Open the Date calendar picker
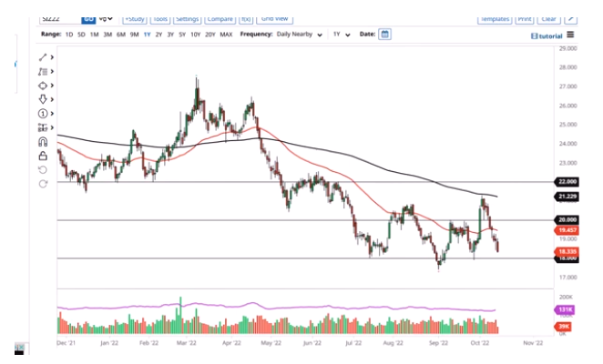603x364 pixels. pos(384,35)
